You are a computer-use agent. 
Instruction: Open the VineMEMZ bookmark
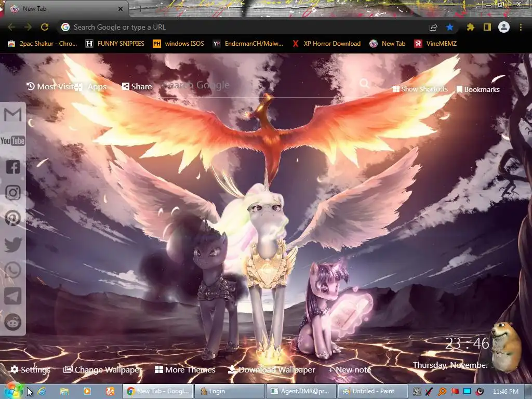[x=435, y=44]
